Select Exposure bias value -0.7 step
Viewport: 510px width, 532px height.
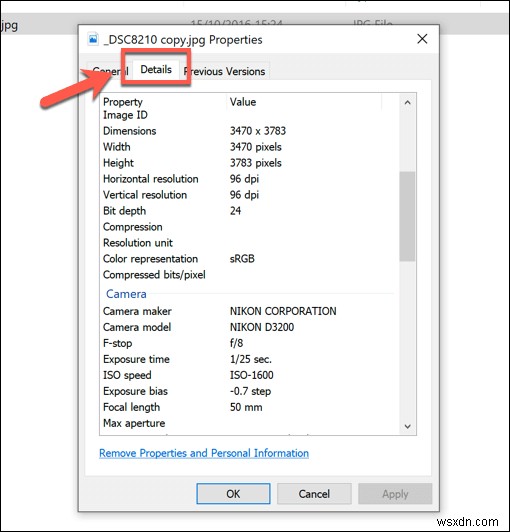coord(250,391)
